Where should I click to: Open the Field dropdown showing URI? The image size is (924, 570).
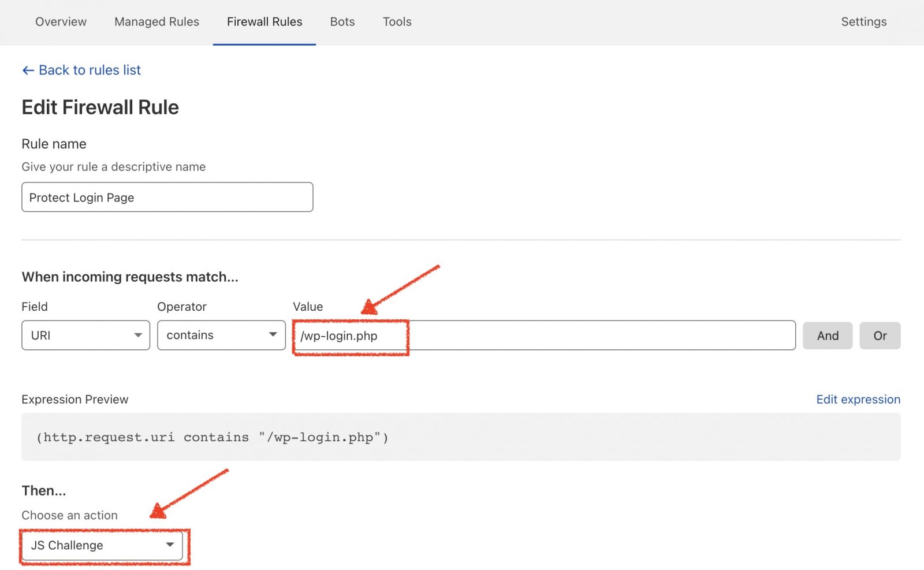85,335
